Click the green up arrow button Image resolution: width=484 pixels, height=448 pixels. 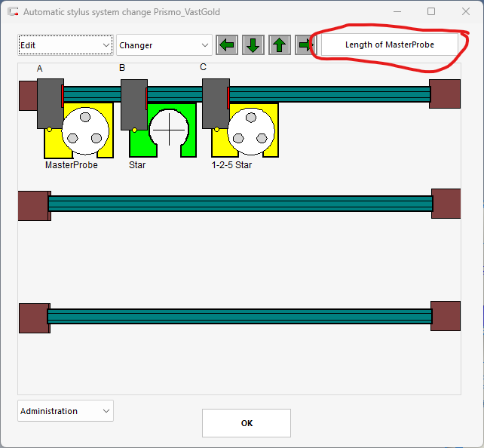pyautogui.click(x=280, y=45)
